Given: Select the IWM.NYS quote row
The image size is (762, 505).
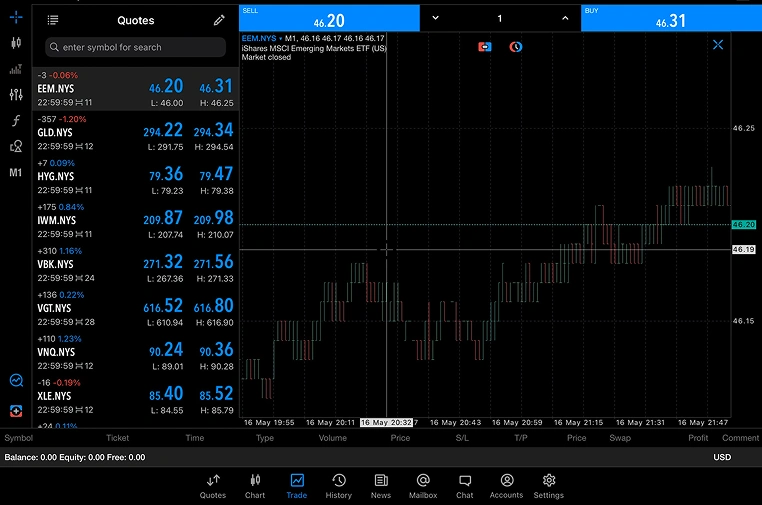Looking at the screenshot, I should tap(136, 221).
